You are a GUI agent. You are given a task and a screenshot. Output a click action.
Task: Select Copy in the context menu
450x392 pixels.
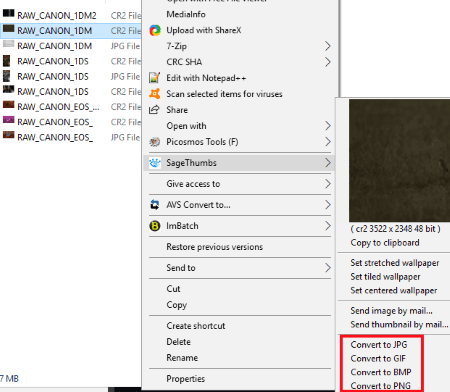pyautogui.click(x=177, y=305)
